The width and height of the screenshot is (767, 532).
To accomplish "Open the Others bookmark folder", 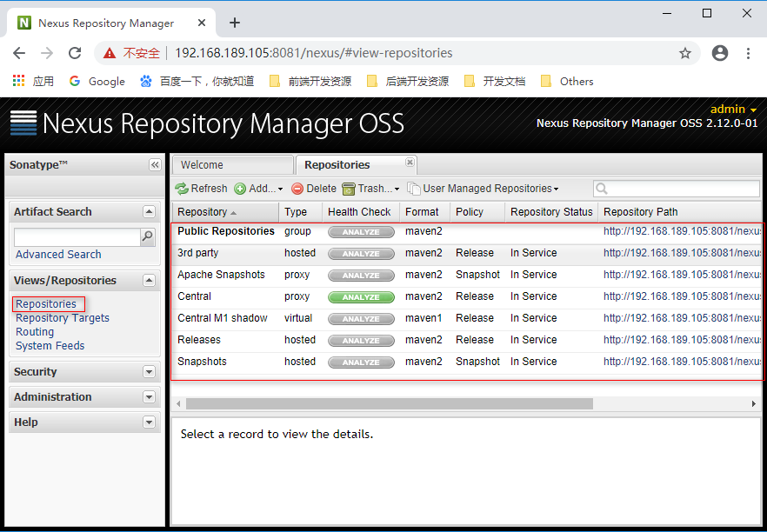I will [567, 81].
